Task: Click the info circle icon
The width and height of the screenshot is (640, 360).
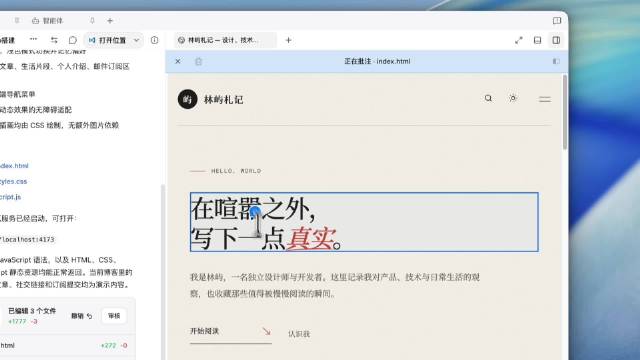Action: click(154, 40)
